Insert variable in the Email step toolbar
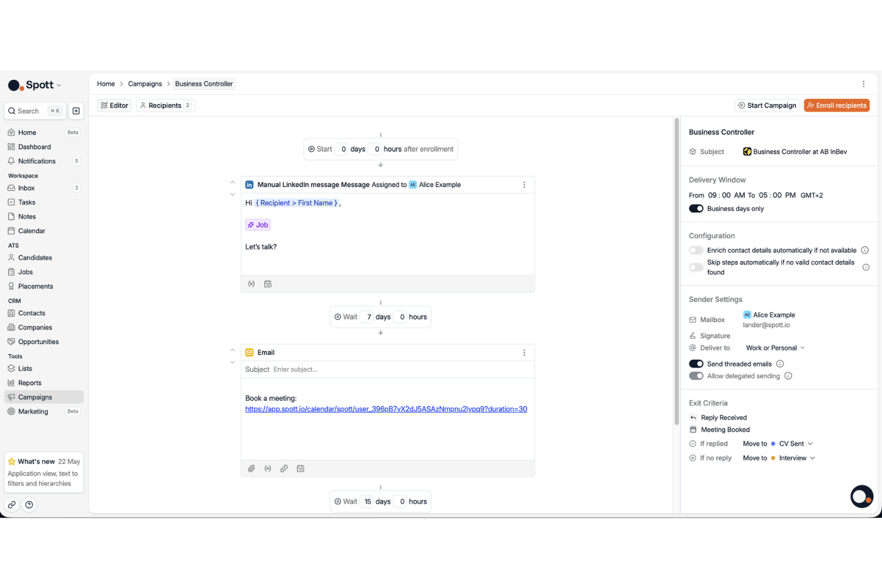Screen dimensions: 882x588 [x=268, y=469]
